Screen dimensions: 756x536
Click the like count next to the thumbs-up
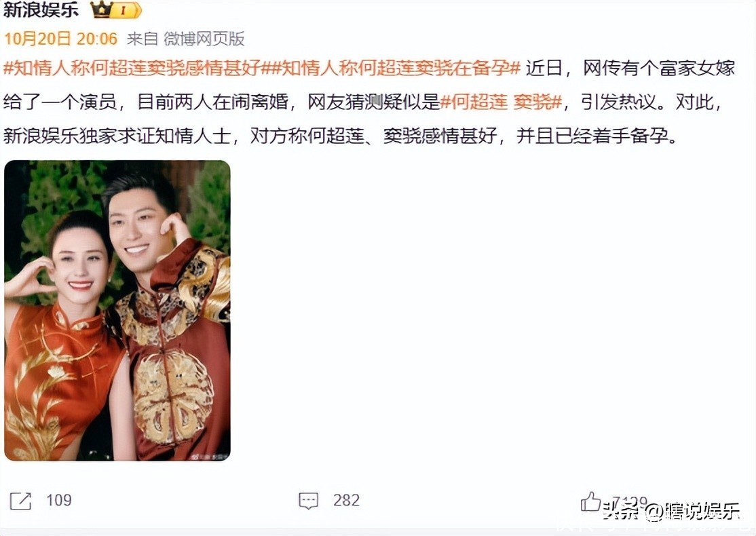[x=629, y=502]
